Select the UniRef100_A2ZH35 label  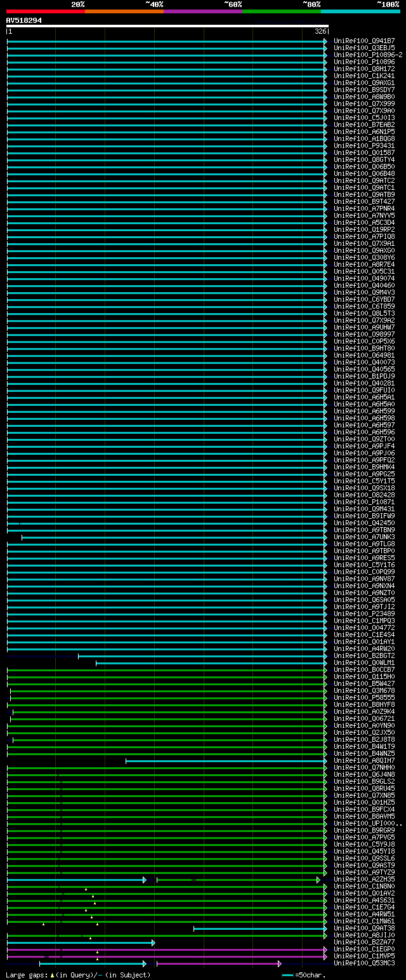click(364, 879)
